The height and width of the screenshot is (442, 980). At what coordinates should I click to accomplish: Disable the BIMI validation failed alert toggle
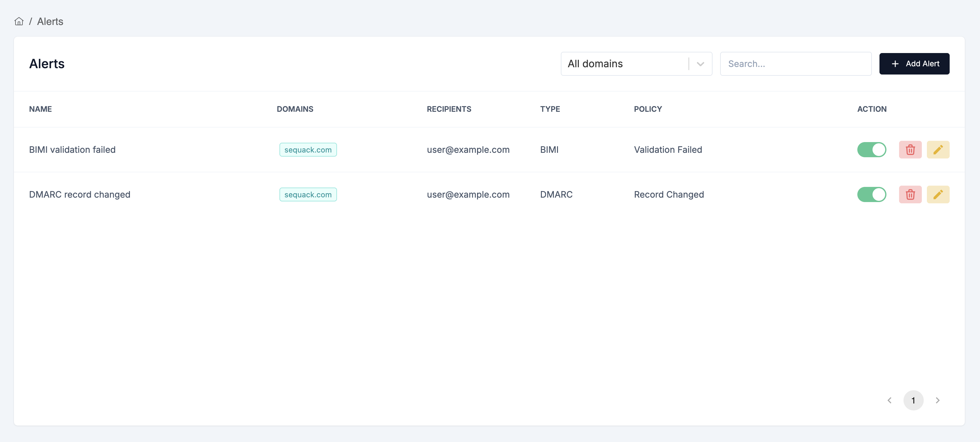(x=871, y=150)
